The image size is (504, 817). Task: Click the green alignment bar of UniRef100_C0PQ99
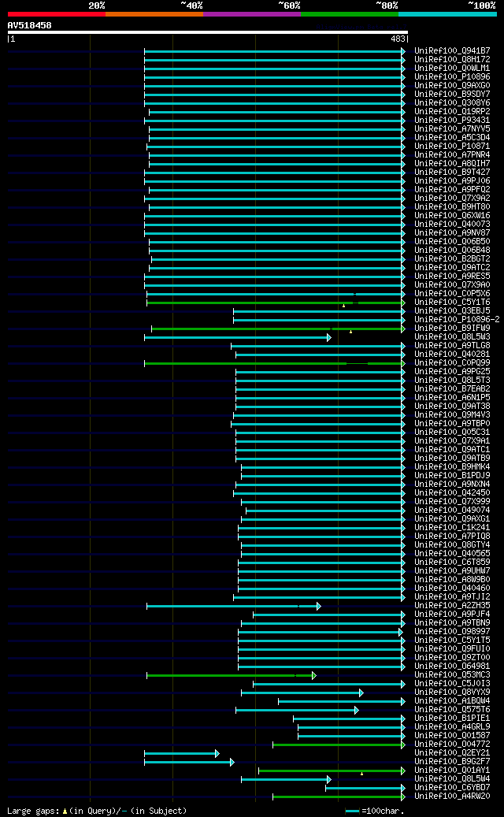(x=275, y=362)
